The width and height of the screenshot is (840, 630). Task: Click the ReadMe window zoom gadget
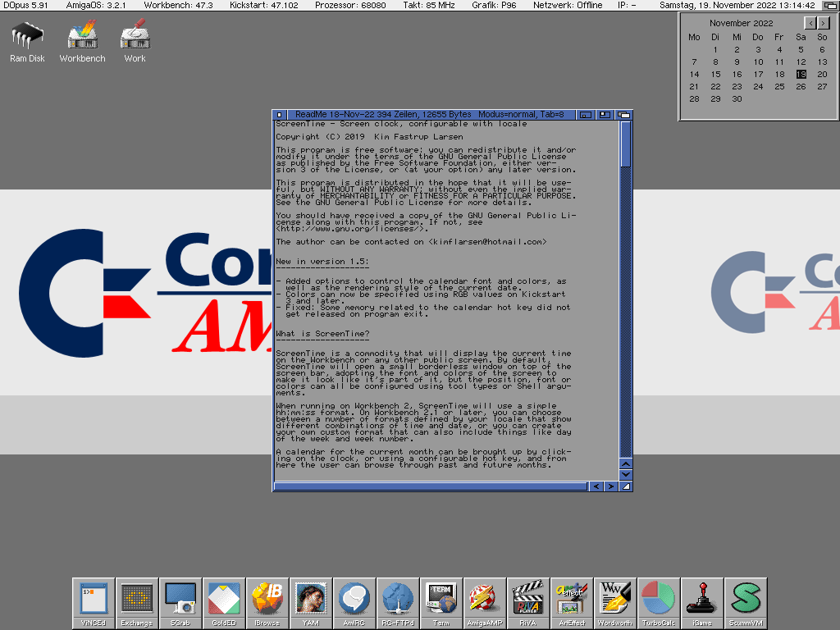(x=605, y=115)
